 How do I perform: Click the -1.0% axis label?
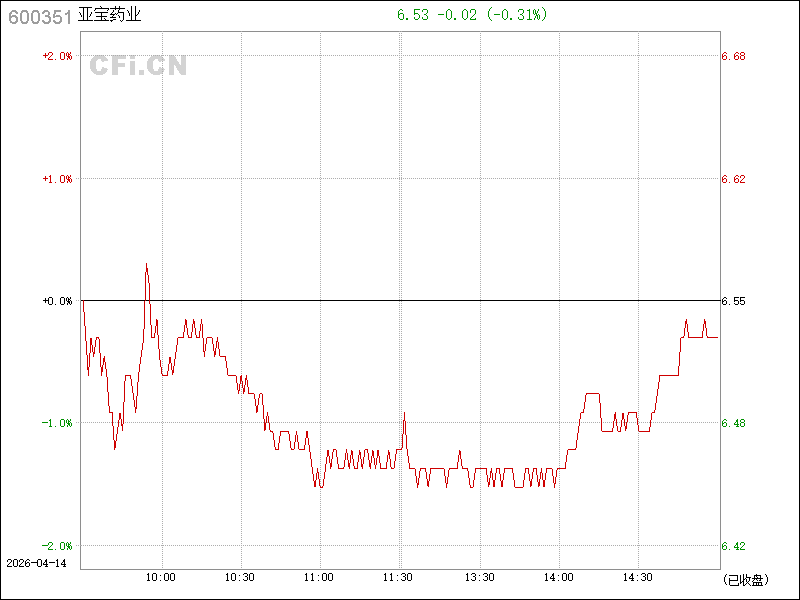point(57,423)
